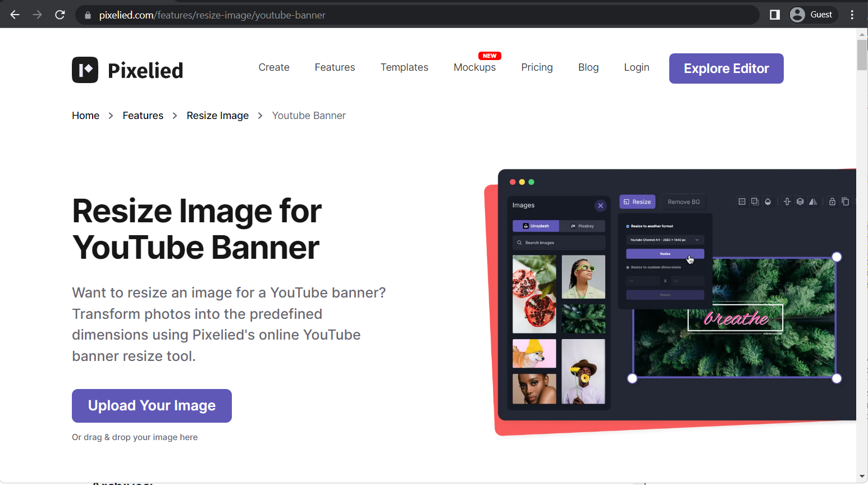The image size is (868, 485).
Task: Click the Youtube Banner breadcrumb text
Action: pyautogui.click(x=309, y=116)
